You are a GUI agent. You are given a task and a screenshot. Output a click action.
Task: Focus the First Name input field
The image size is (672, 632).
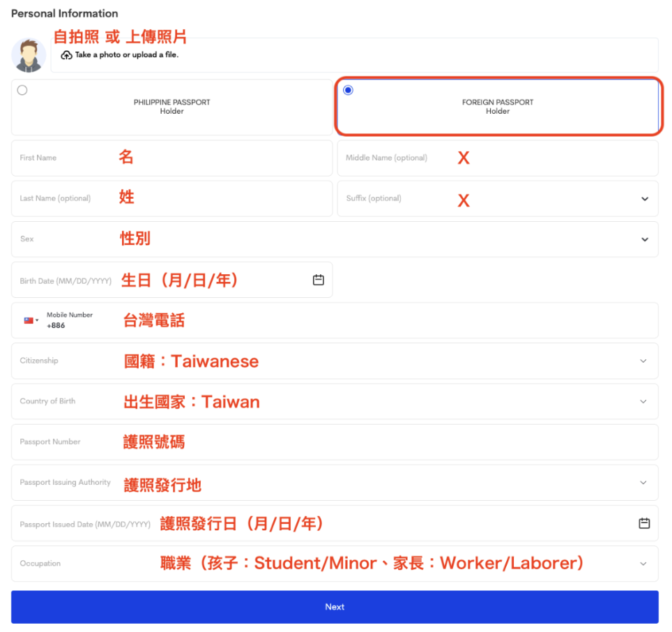pyautogui.click(x=171, y=158)
